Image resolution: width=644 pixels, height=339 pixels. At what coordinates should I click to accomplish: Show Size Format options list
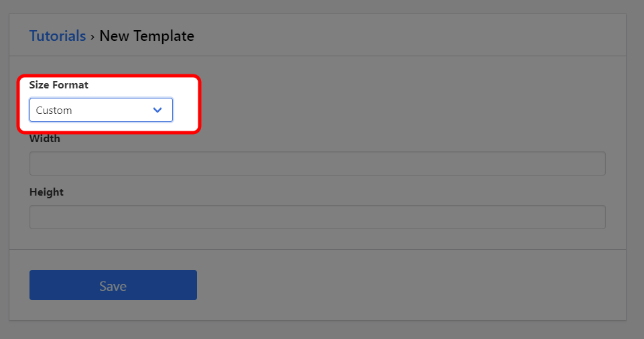[101, 110]
